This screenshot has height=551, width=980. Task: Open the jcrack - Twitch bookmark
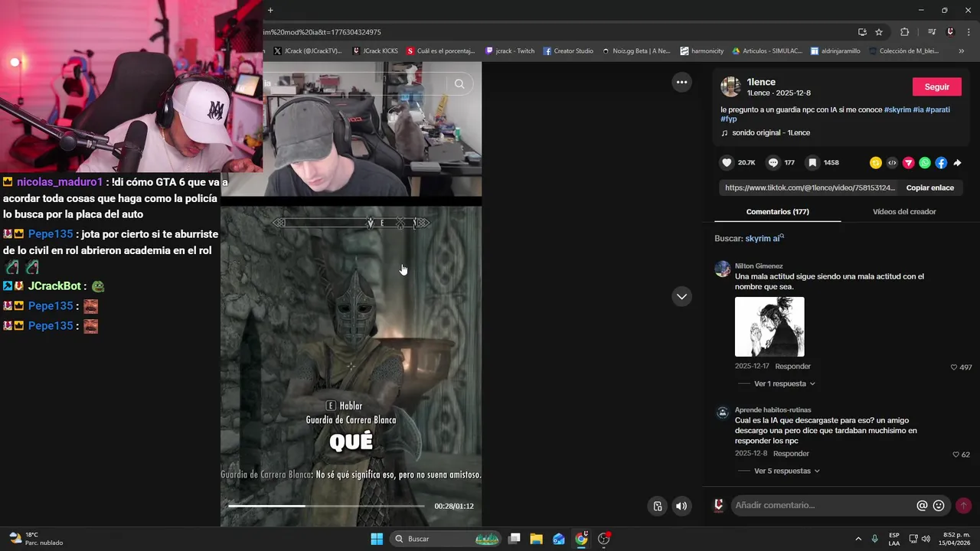click(x=510, y=51)
